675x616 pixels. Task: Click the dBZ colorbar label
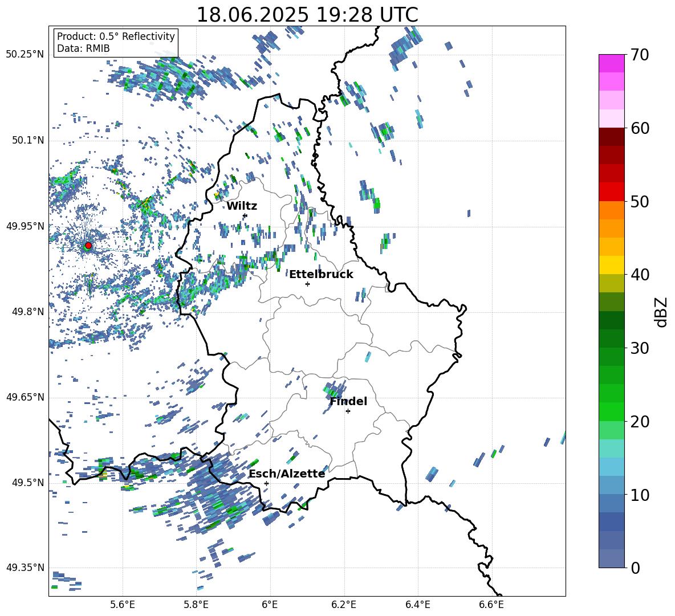pos(662,312)
